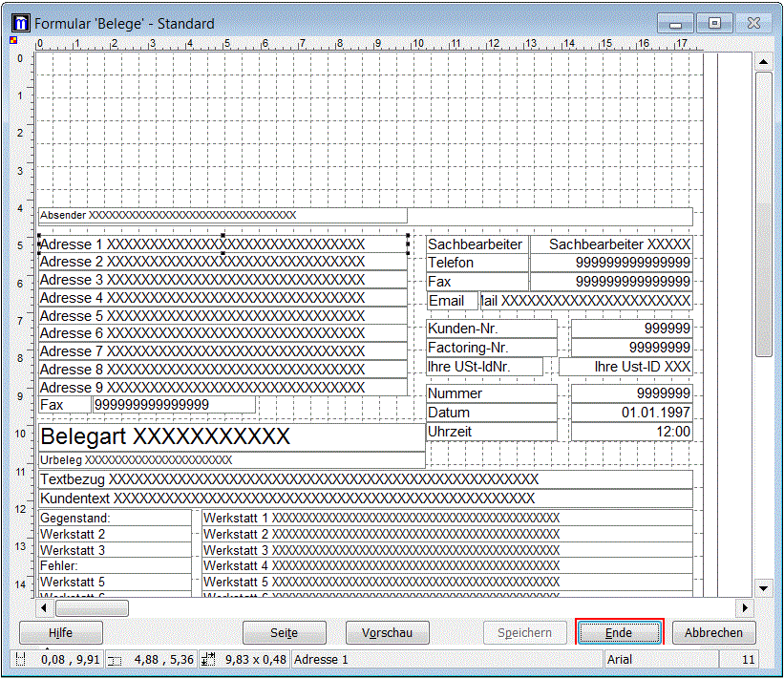This screenshot has height=679, width=784.
Task: Select the Werkstatt 4 XXXX field
Action: point(448,566)
